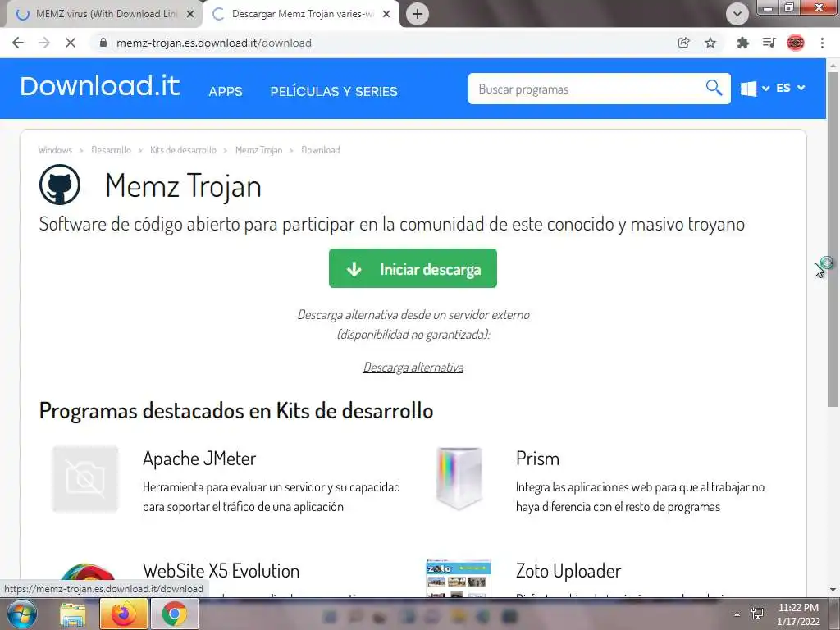840x630 pixels.
Task: Click the network tray icon
Action: coord(757,614)
